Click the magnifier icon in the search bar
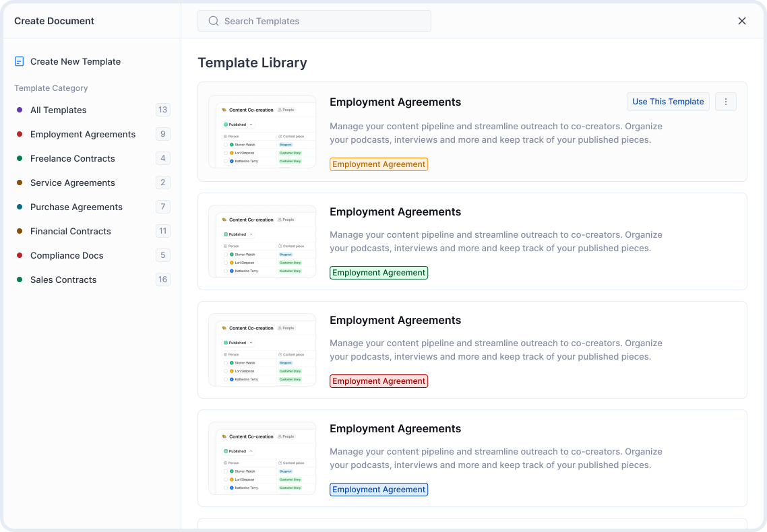Viewport: 767px width, 532px height. (214, 21)
